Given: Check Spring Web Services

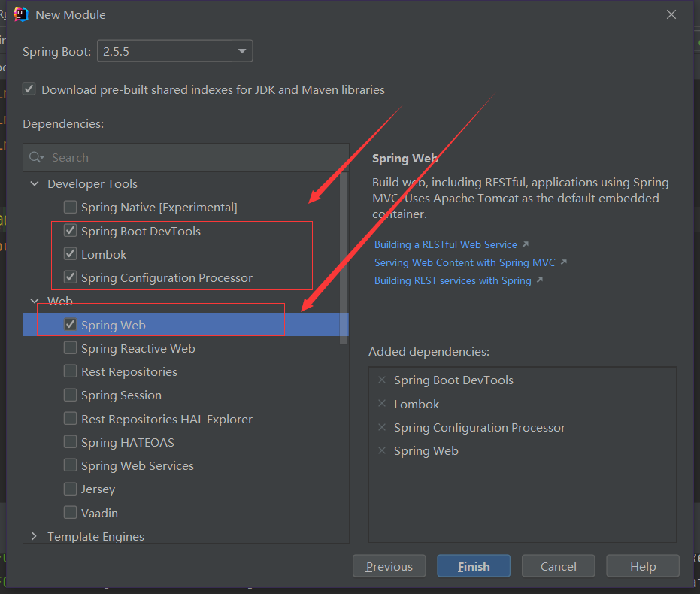Looking at the screenshot, I should click(70, 465).
